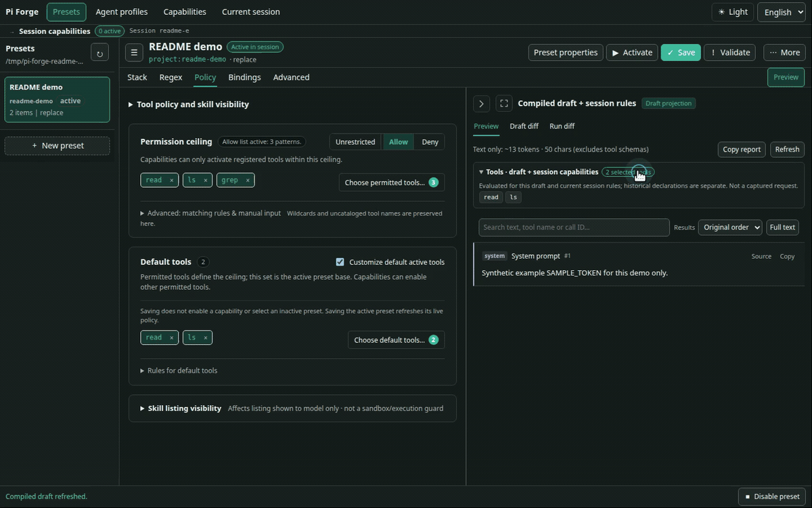Open the English language dropdown

[x=782, y=12]
